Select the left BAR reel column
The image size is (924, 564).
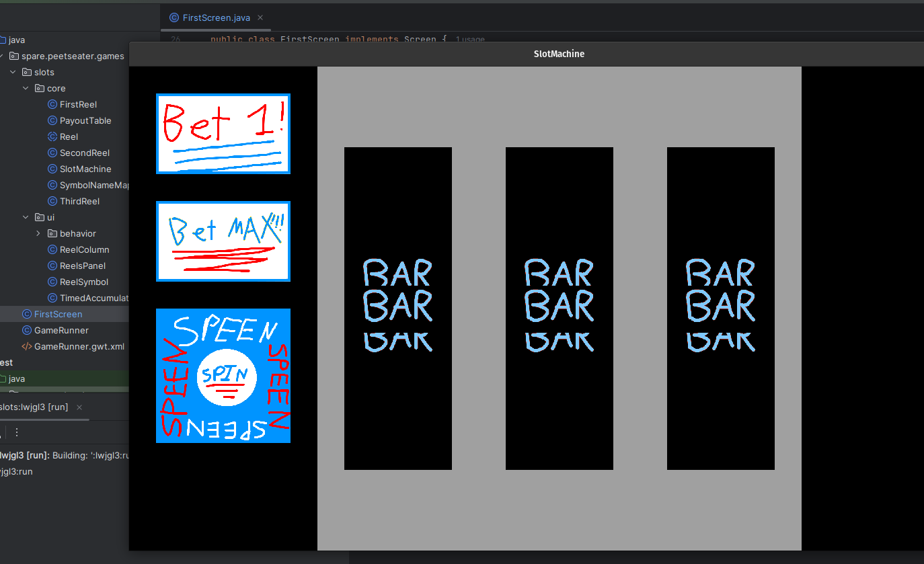pyautogui.click(x=397, y=308)
